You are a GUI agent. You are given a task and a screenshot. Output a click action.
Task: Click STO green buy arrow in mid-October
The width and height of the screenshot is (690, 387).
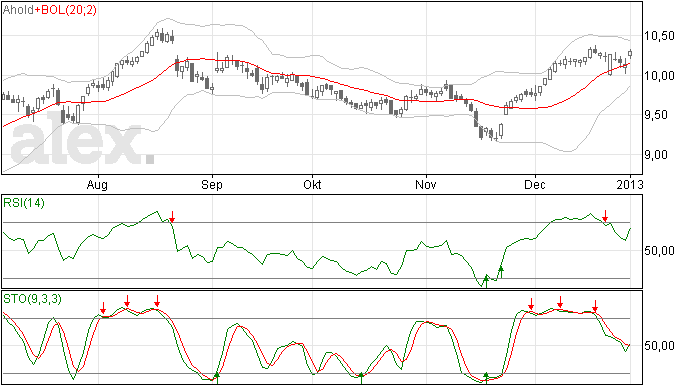tap(361, 378)
